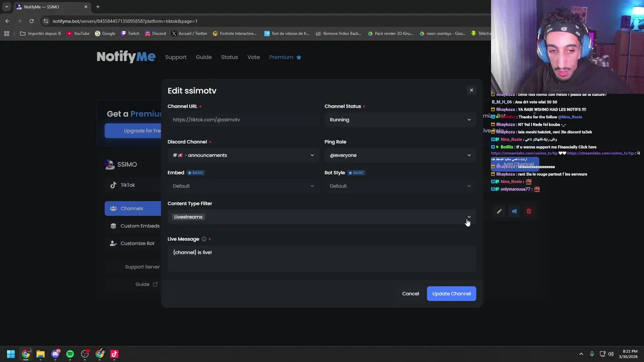Open the Chrome apps grid icon
644x362 pixels.
pos(7,34)
